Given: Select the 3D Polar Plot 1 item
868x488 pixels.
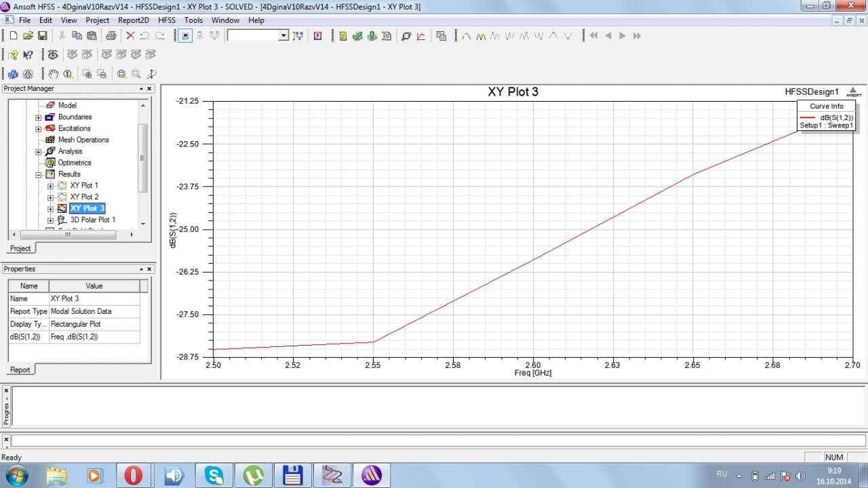Looking at the screenshot, I should [x=92, y=220].
